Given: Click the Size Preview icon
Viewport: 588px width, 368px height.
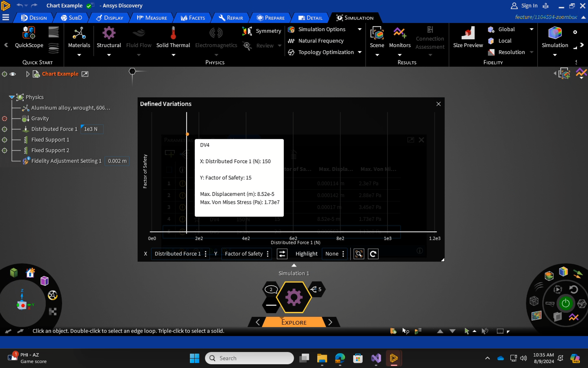Looking at the screenshot, I should pos(468,33).
